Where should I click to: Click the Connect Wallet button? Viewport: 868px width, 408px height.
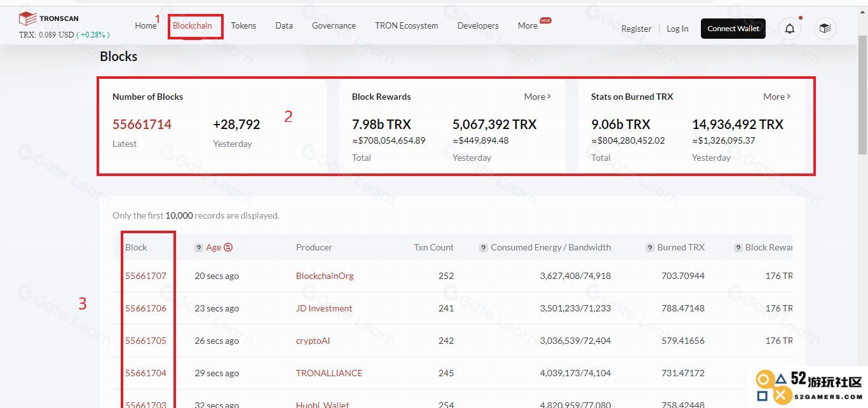pos(733,29)
